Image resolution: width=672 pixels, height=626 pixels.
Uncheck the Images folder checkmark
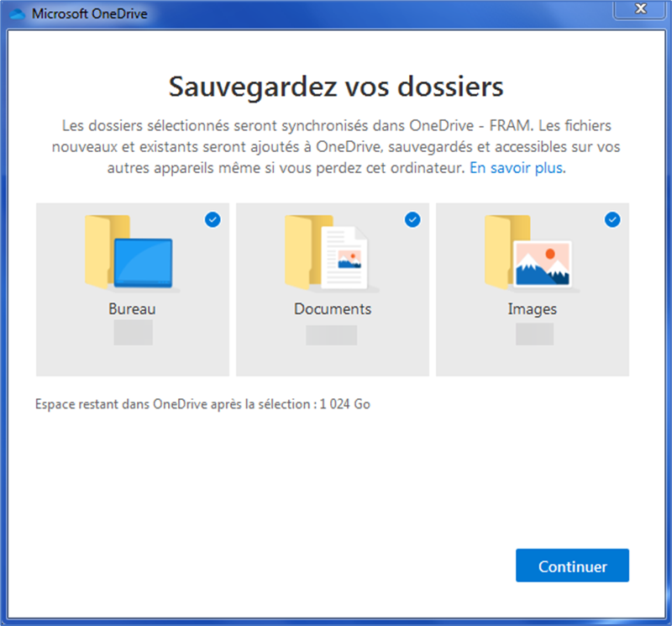612,219
